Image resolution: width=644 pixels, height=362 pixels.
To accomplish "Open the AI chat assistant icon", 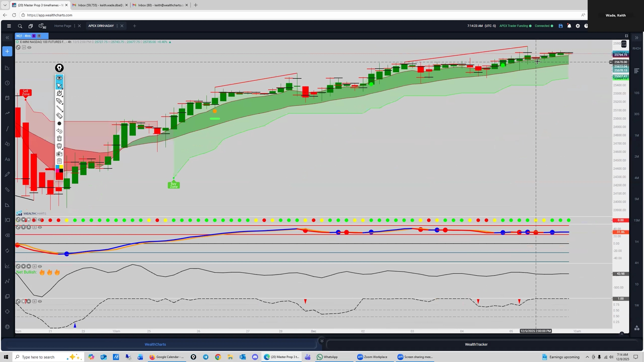I will [42, 26].
